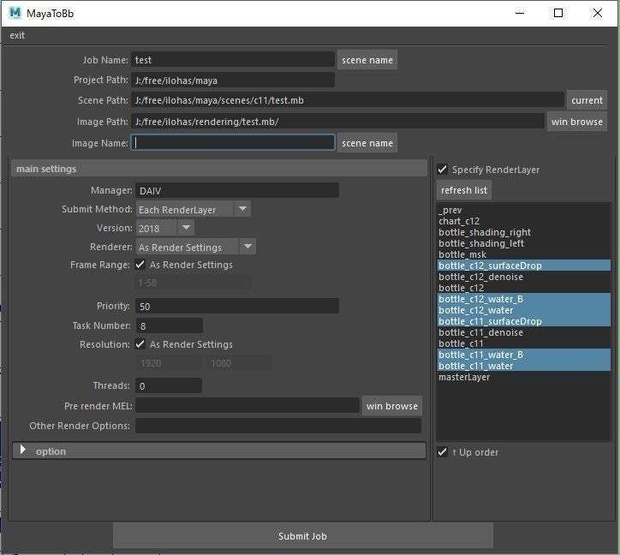Select bottle_shading_left layer
This screenshot has width=620, height=555.
pyautogui.click(x=524, y=244)
